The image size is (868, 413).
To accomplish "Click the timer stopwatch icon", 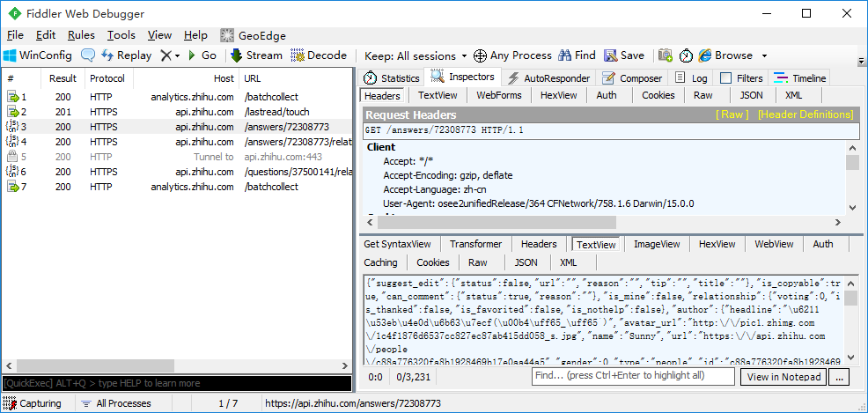I will coord(686,55).
